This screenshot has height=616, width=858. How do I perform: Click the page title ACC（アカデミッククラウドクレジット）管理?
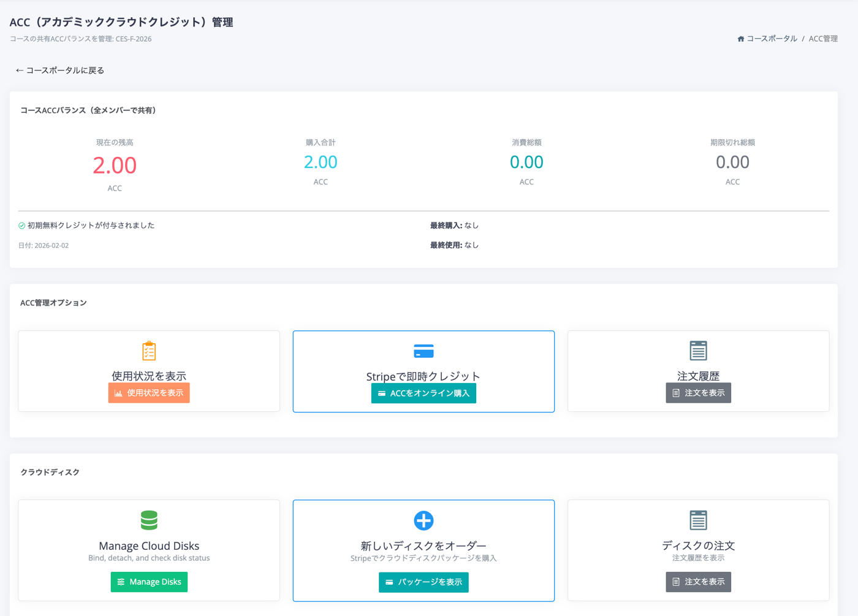point(121,22)
